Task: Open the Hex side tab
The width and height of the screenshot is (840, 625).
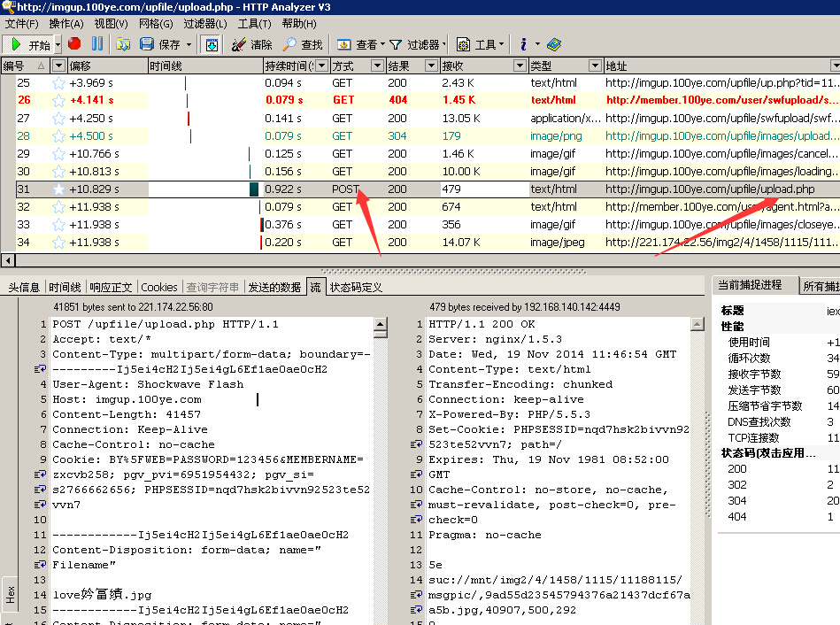Action: 10,594
